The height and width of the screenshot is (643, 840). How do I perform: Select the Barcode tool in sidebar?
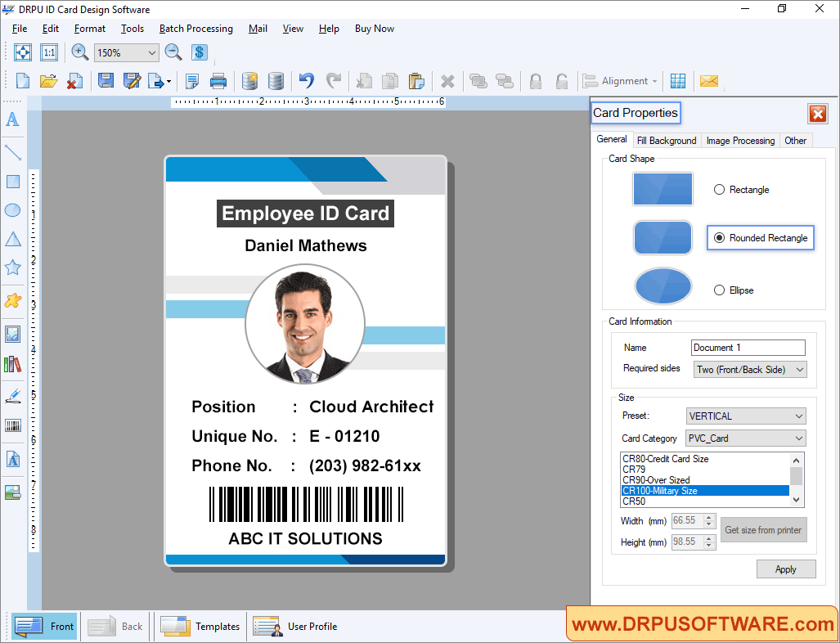(13, 425)
